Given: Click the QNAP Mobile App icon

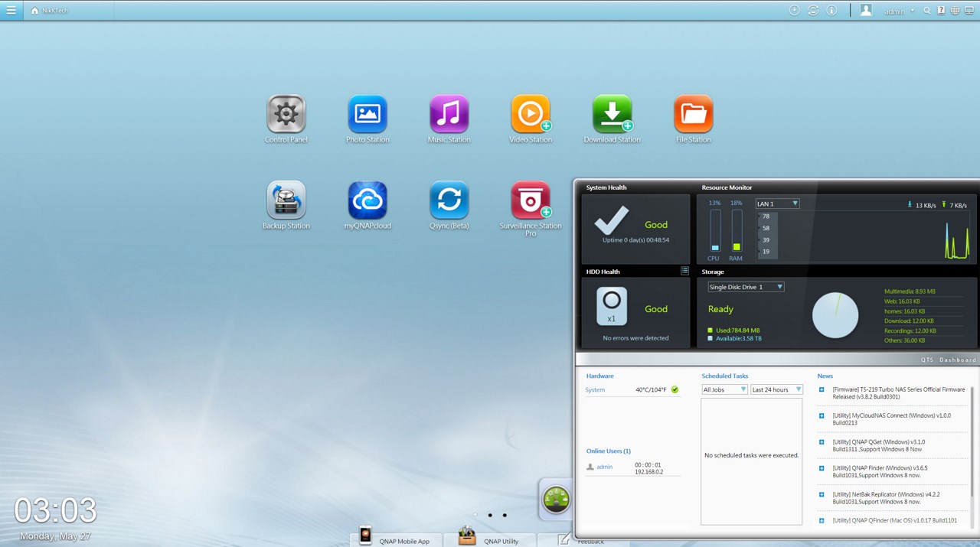Looking at the screenshot, I should (x=366, y=536).
